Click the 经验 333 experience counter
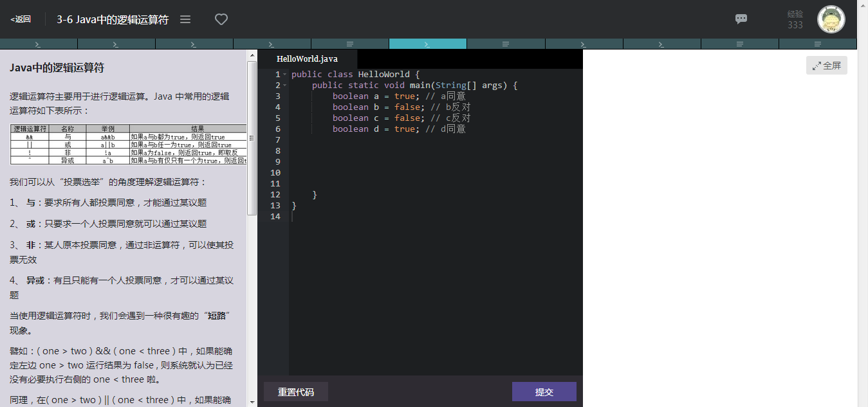 (x=795, y=19)
